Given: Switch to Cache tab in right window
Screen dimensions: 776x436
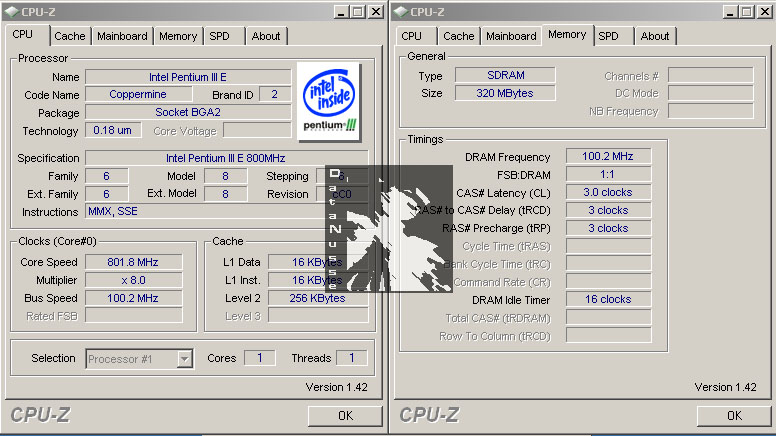Looking at the screenshot, I should (x=459, y=36).
